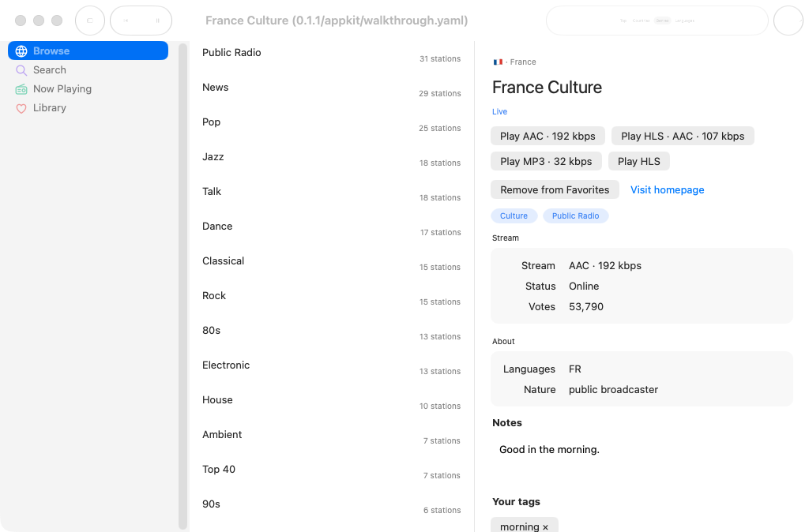The width and height of the screenshot is (809, 532).
Task: Open Now Playing in the sidebar
Action: click(x=88, y=89)
